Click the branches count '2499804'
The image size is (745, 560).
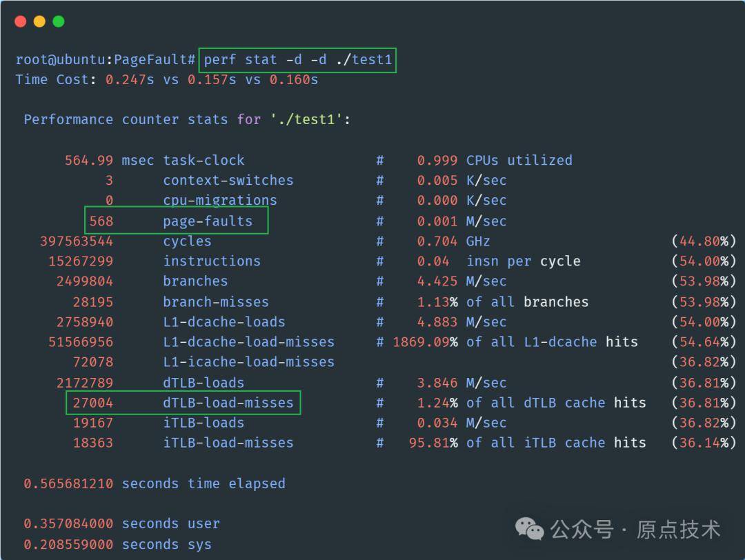click(x=85, y=281)
